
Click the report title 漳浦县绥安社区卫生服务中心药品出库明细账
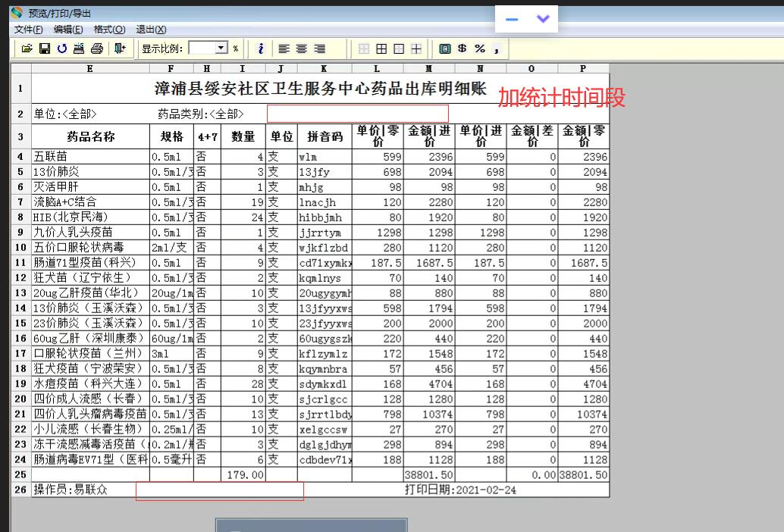click(x=320, y=89)
